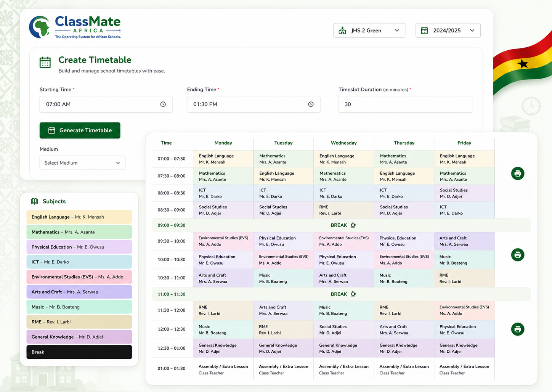Click calendar icon beside Create Timetable heading
This screenshot has width=552, height=392.
tap(45, 62)
